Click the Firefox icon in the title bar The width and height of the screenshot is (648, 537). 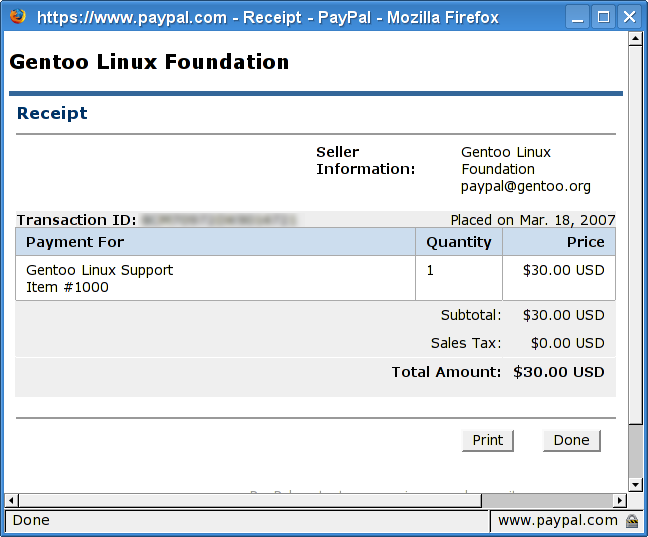17,16
